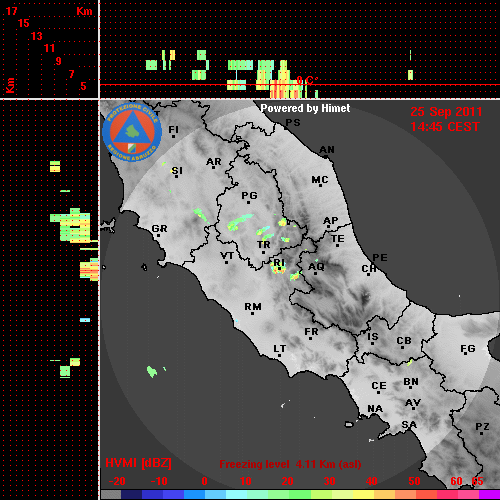
Task: Click the MC province label on map
Action: (320, 180)
